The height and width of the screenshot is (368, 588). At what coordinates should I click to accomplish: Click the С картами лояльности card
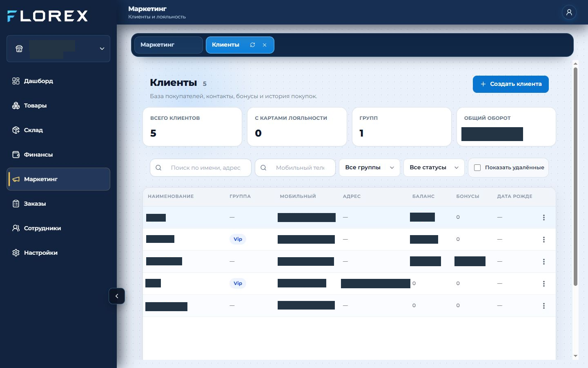[x=297, y=127]
